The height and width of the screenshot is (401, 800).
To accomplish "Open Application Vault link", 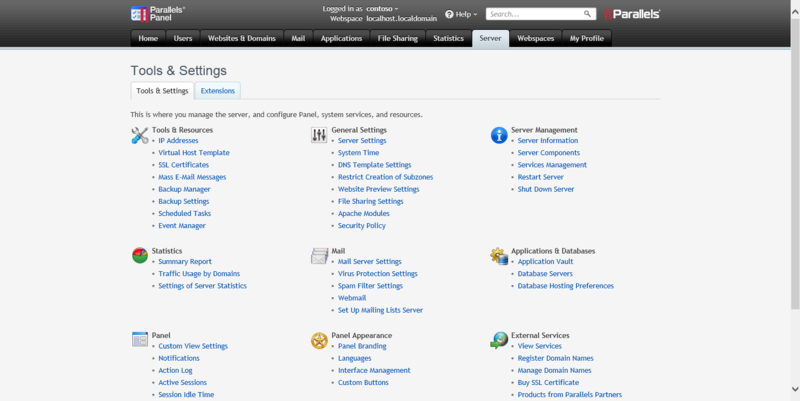I will pos(545,261).
